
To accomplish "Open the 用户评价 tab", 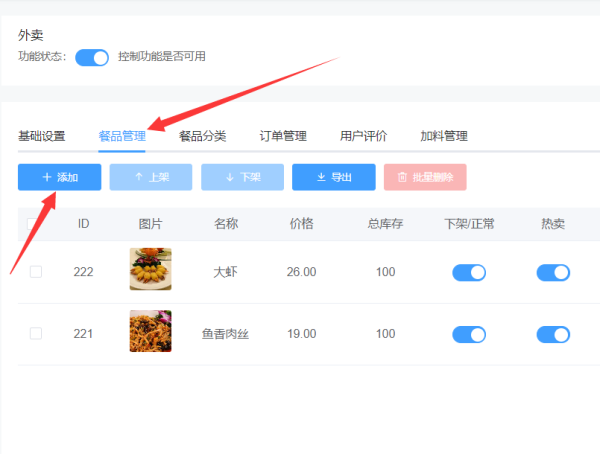I will [x=364, y=136].
